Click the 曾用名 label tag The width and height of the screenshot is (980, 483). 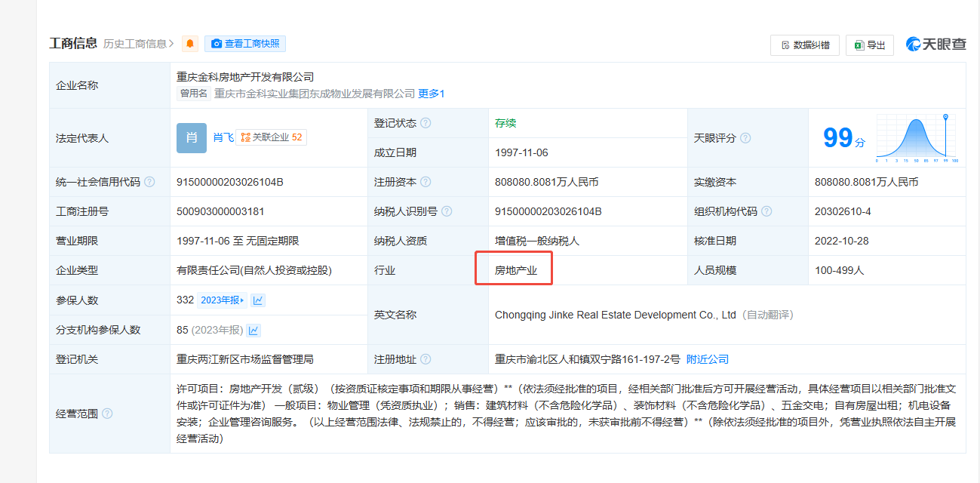pyautogui.click(x=193, y=94)
